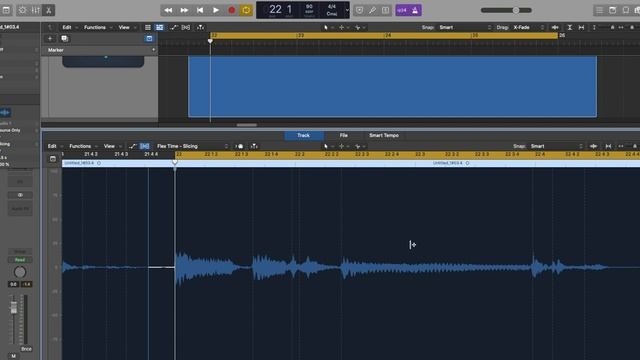Open the audio editor pointer tool menu
640x360 pixels.
(x=327, y=146)
